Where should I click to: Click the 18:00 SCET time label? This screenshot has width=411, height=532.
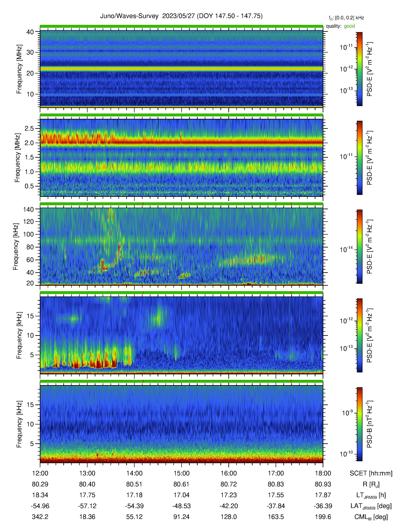pyautogui.click(x=323, y=473)
